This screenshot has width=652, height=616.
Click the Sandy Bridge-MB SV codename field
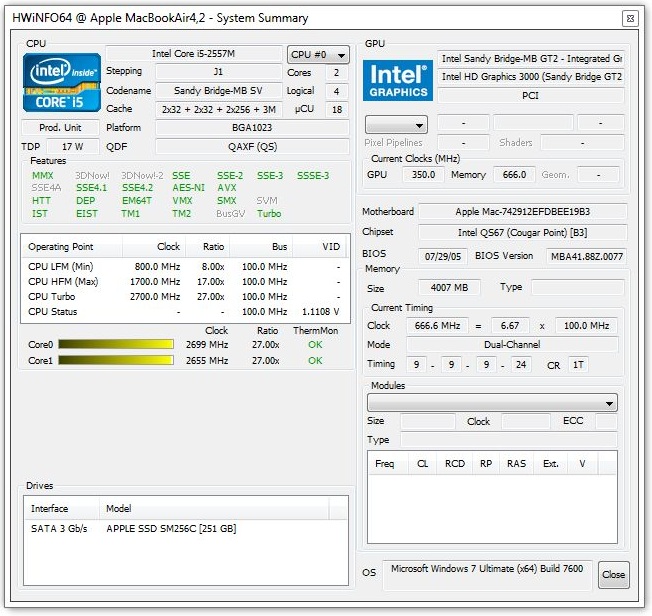click(x=219, y=91)
